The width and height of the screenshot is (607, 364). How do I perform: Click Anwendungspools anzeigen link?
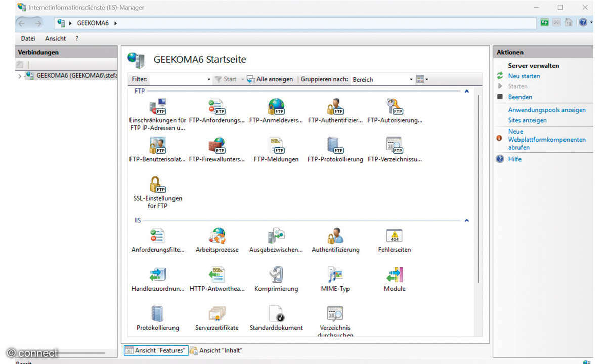(547, 110)
